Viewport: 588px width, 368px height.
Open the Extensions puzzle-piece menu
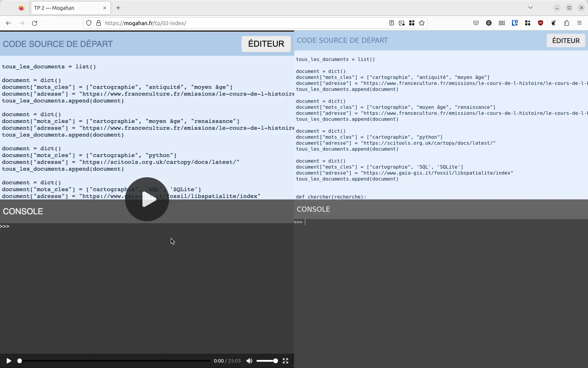pyautogui.click(x=566, y=23)
